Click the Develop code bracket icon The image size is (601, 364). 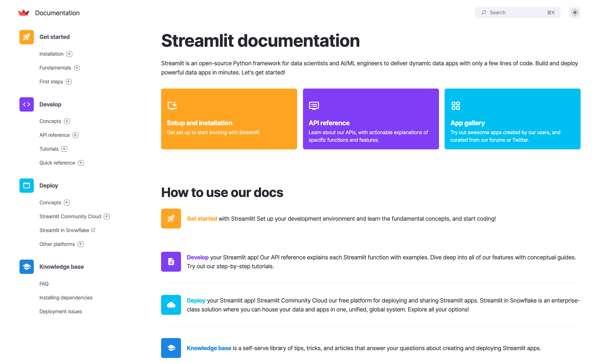(x=27, y=105)
